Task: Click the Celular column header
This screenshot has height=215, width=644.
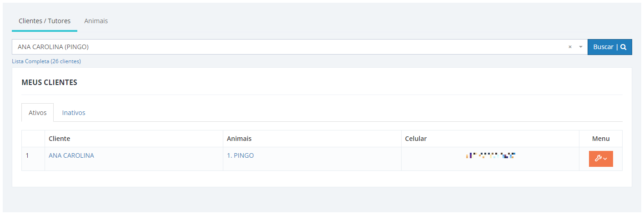Action: click(x=416, y=139)
